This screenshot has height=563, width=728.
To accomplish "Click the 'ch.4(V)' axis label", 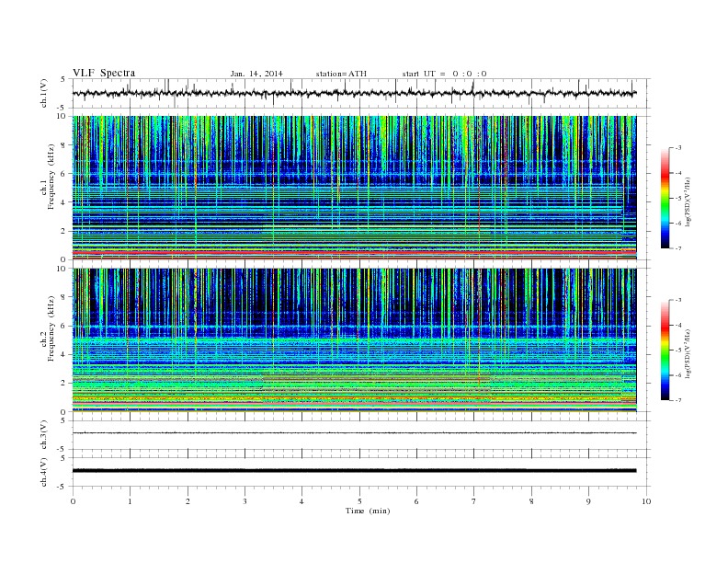I will point(44,472).
